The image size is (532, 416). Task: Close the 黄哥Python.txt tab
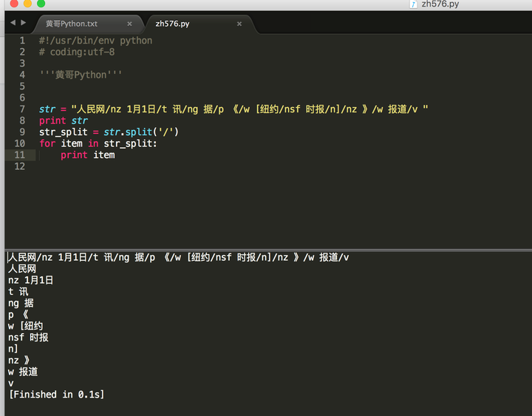coord(129,24)
